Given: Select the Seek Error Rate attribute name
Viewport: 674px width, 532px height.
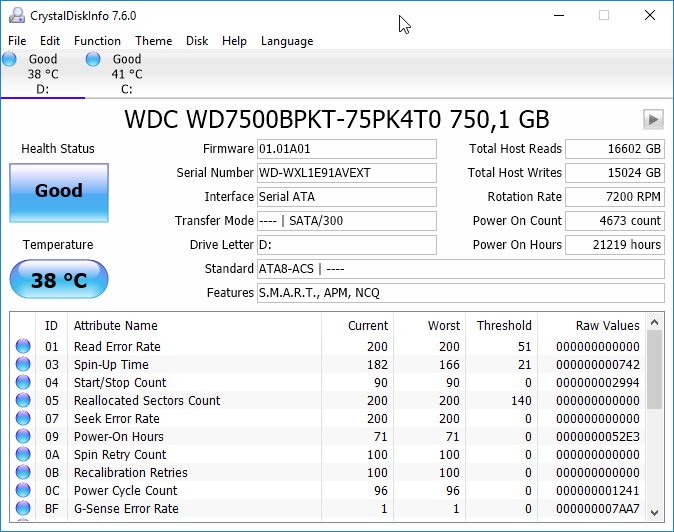Looking at the screenshot, I should point(117,419).
